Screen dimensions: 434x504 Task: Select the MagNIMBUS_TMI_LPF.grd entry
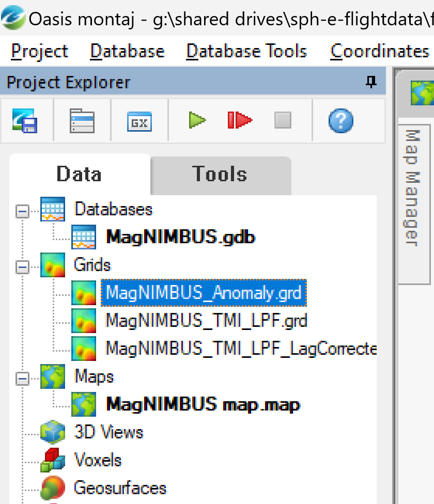[x=206, y=321]
